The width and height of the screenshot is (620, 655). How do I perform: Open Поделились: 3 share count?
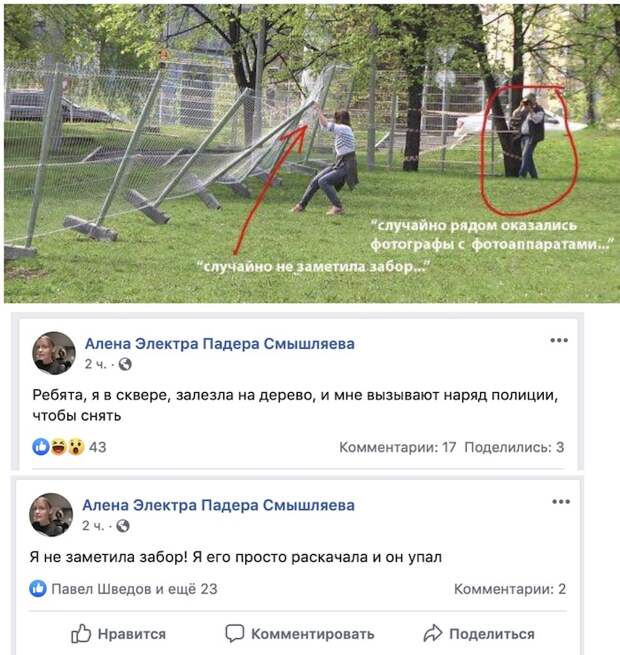(x=514, y=447)
